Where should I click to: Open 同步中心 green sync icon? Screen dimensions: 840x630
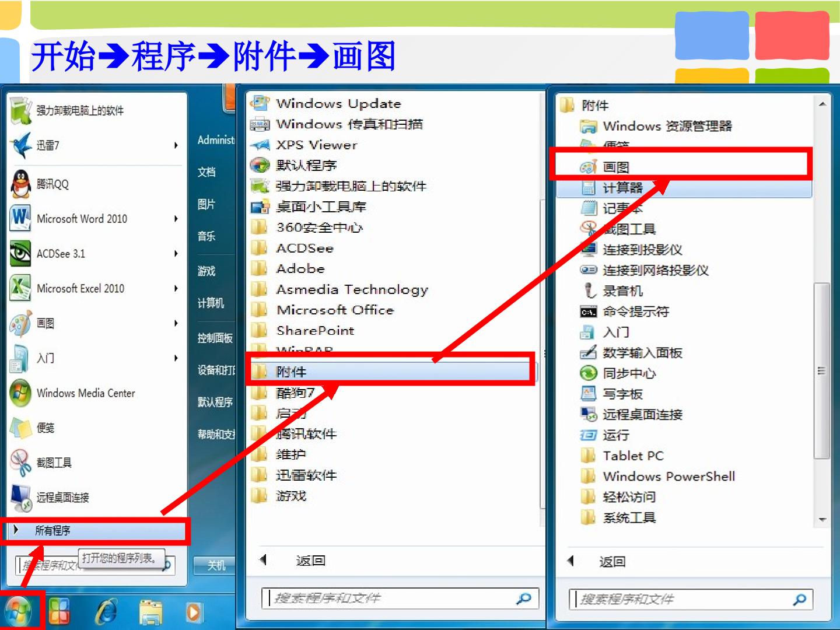click(x=589, y=373)
